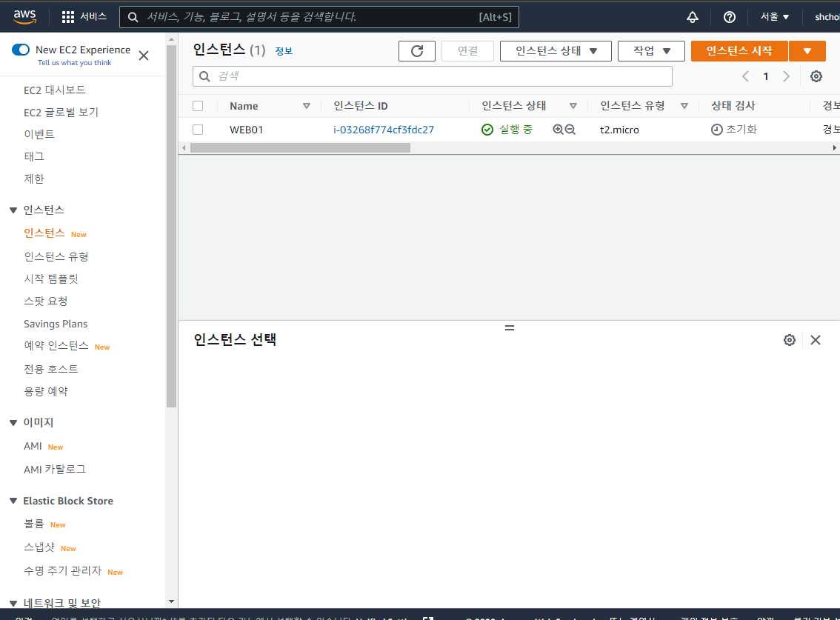
Task: Collapse the 네트워크 및 보안 section
Action: coord(13,604)
